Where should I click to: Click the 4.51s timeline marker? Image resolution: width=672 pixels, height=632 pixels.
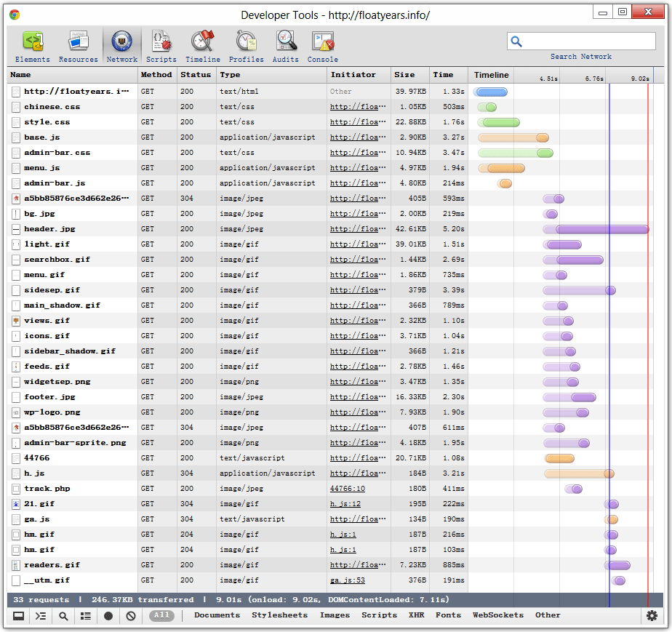pos(548,79)
